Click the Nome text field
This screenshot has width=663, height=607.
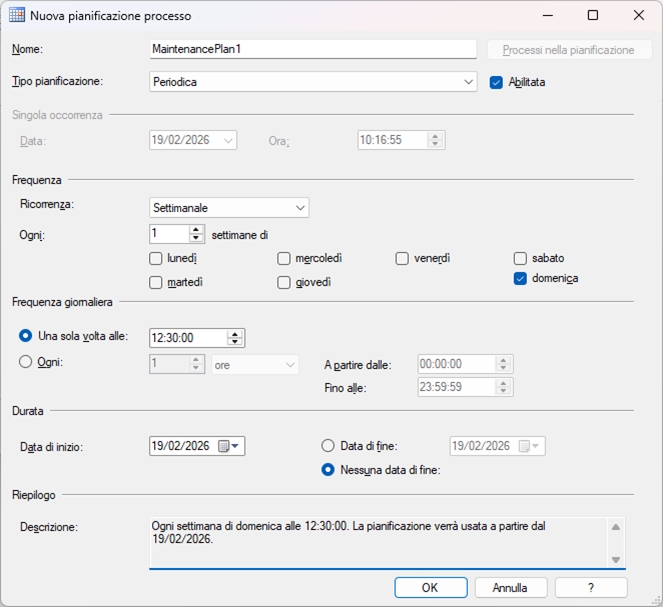click(x=313, y=49)
